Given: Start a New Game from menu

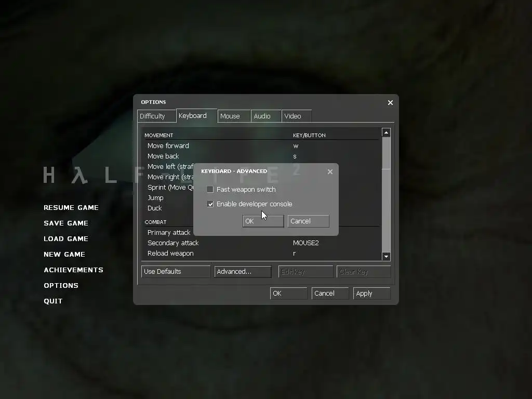Looking at the screenshot, I should point(64,255).
